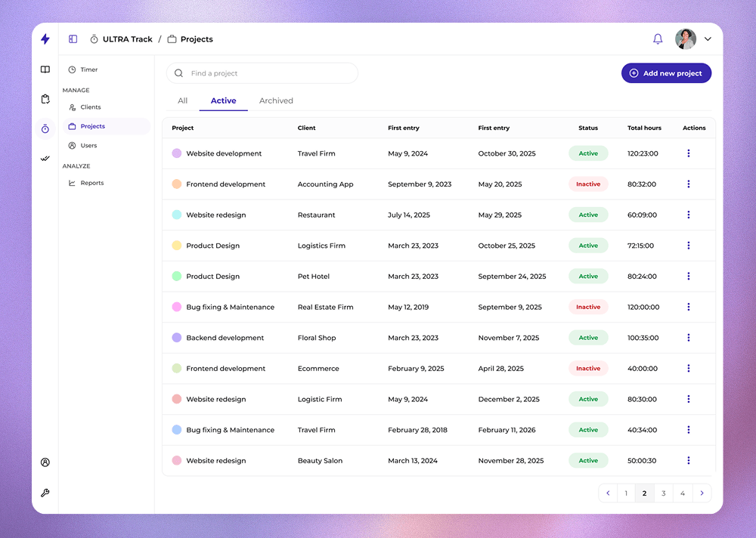756x538 pixels.
Task: Open Clients in the sidebar
Action: tap(85, 107)
